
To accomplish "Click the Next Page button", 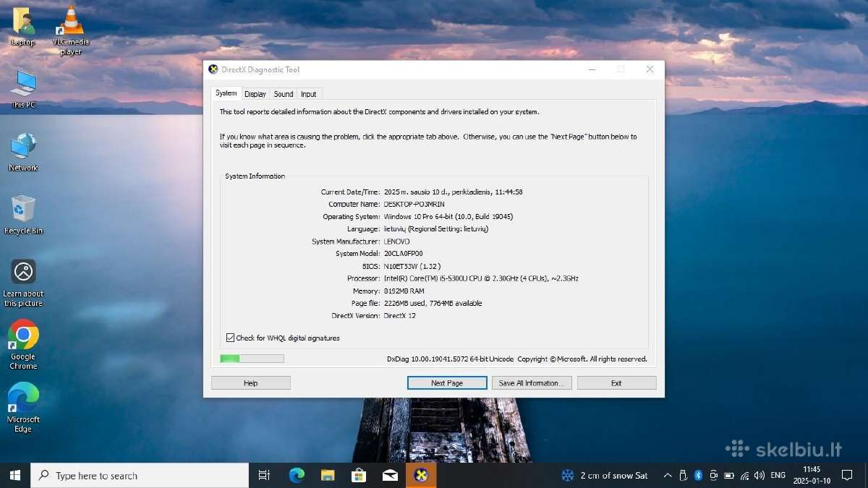I will pos(447,383).
